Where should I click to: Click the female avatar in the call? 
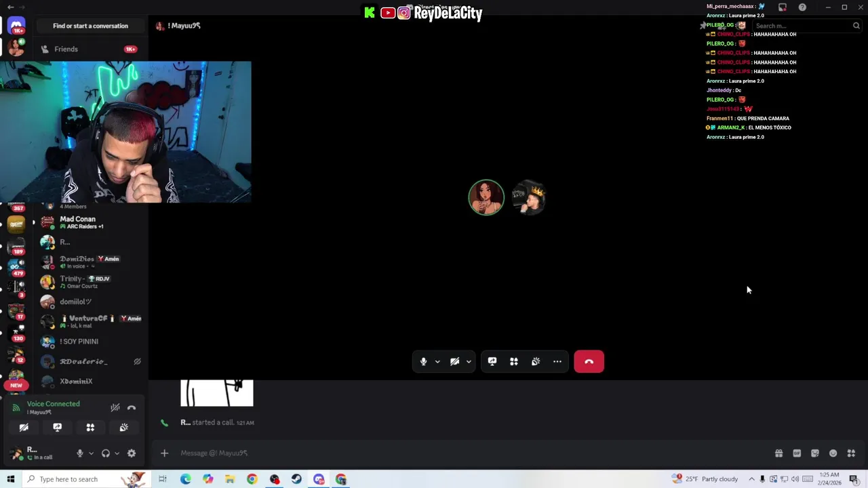tap(486, 197)
